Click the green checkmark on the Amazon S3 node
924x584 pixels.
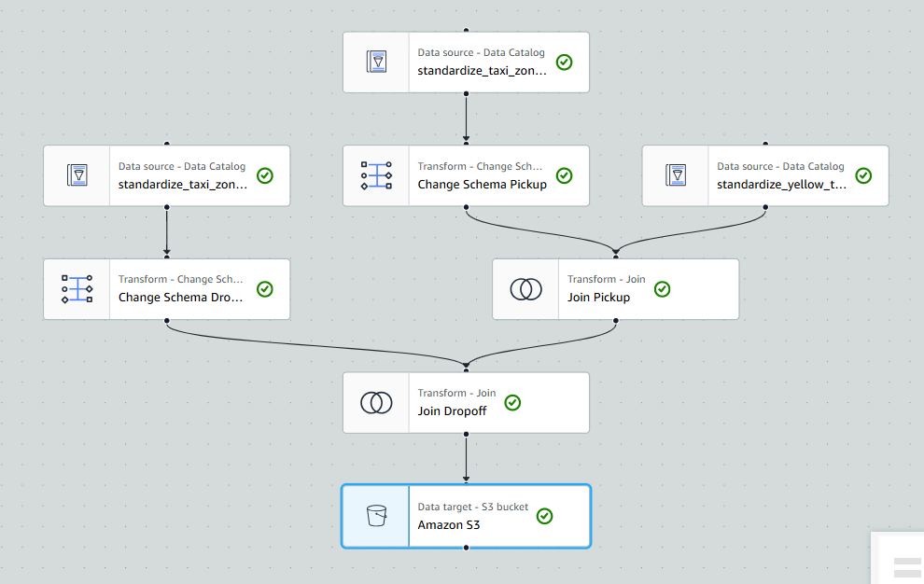click(x=545, y=516)
